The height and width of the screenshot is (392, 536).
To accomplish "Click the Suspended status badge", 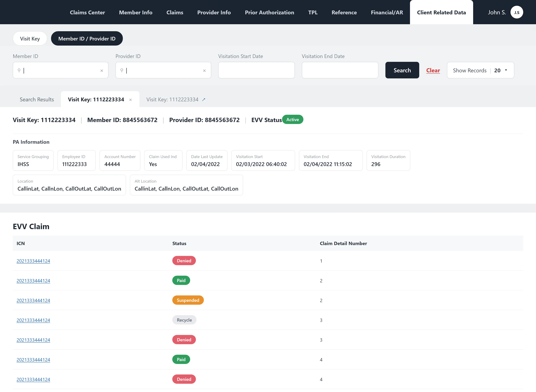I will pos(188,300).
